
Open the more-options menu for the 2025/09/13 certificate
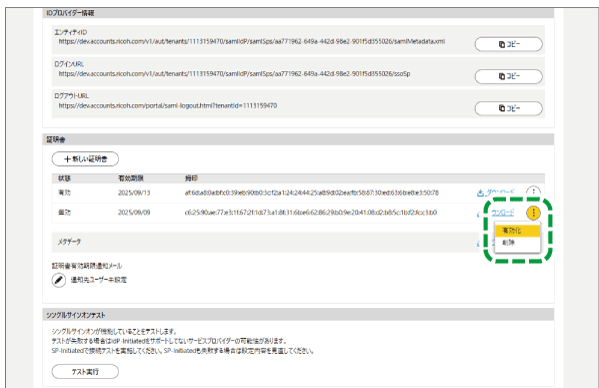[x=533, y=192]
